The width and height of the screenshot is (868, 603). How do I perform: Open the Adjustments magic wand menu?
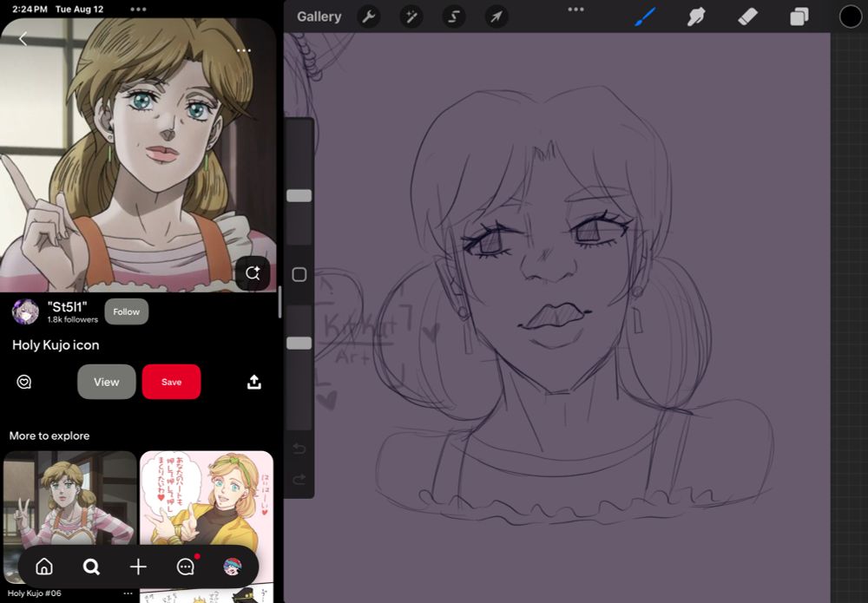point(411,16)
